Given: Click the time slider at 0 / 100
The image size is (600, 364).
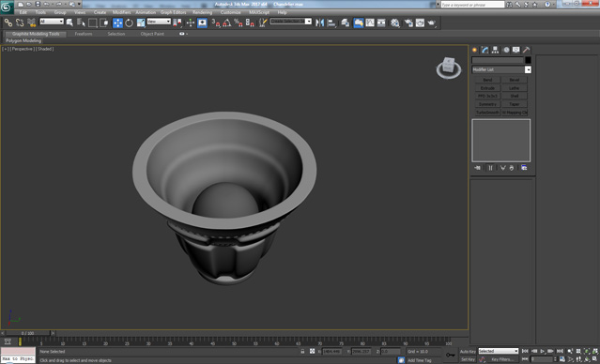Looking at the screenshot, I should pyautogui.click(x=27, y=333).
